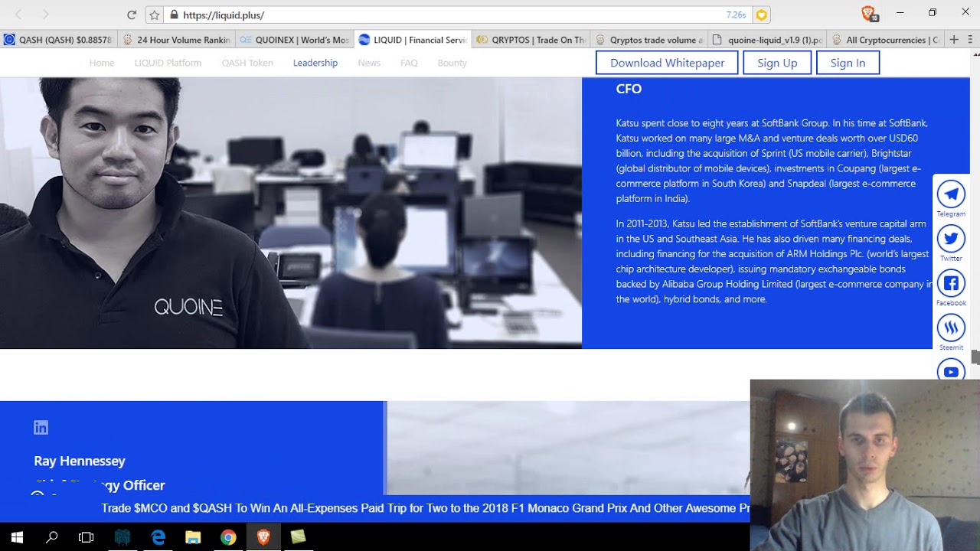This screenshot has width=980, height=551.
Task: Switch to the QASH (QASH) price tab
Action: coord(59,40)
